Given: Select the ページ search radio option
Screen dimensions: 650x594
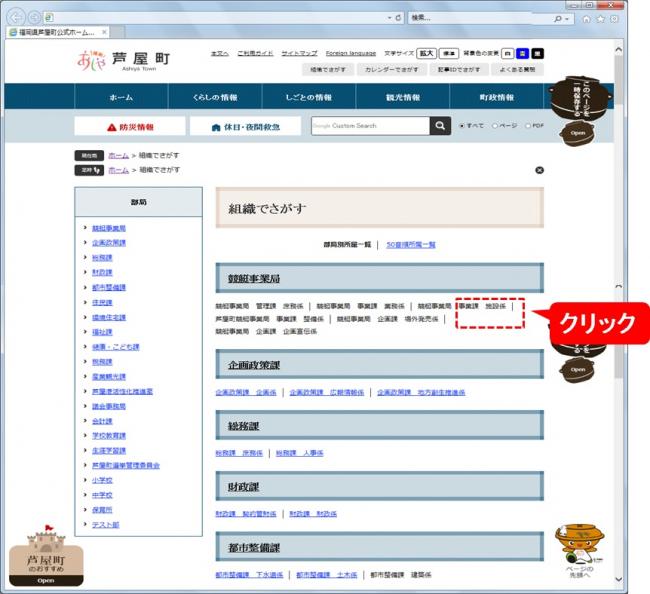Looking at the screenshot, I should [495, 126].
